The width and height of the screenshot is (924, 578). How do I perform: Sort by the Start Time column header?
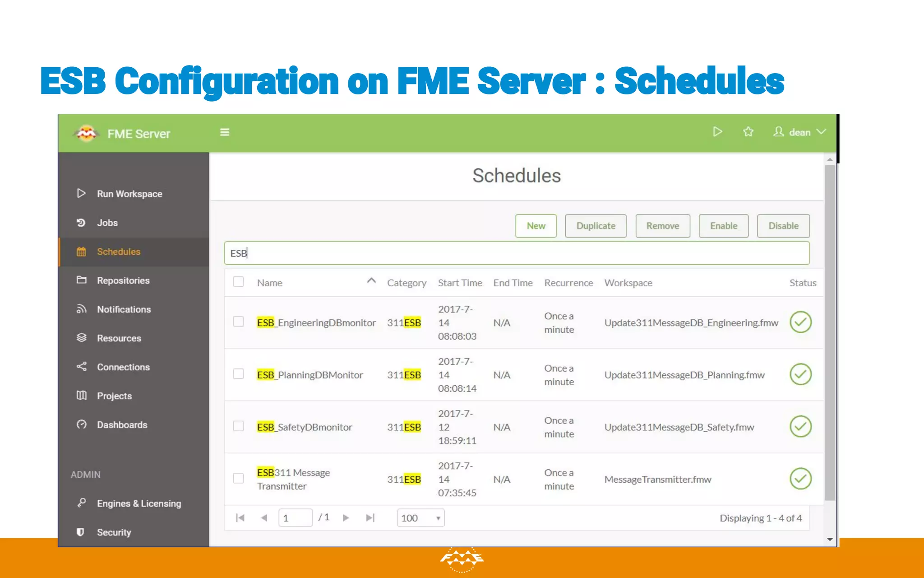coord(460,283)
